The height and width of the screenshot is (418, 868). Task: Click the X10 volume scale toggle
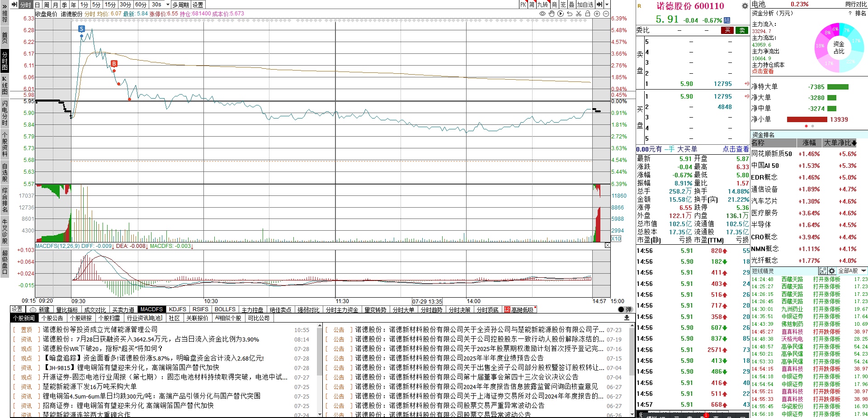616,238
